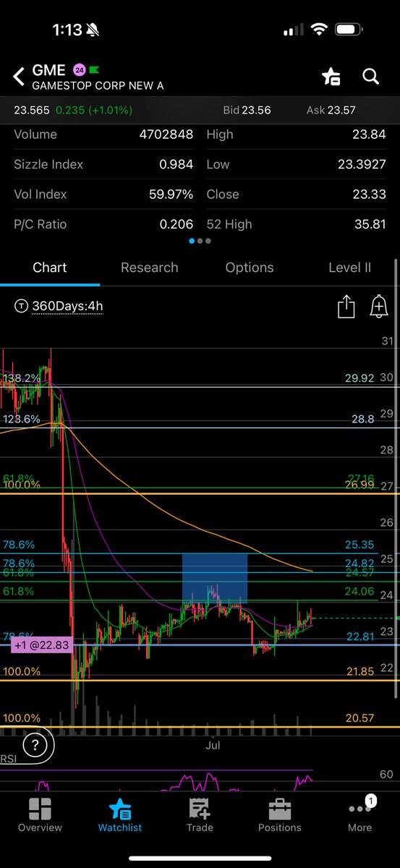This screenshot has height=868, width=400.
Task: Tap the 22.81 price level label
Action: pyautogui.click(x=359, y=637)
